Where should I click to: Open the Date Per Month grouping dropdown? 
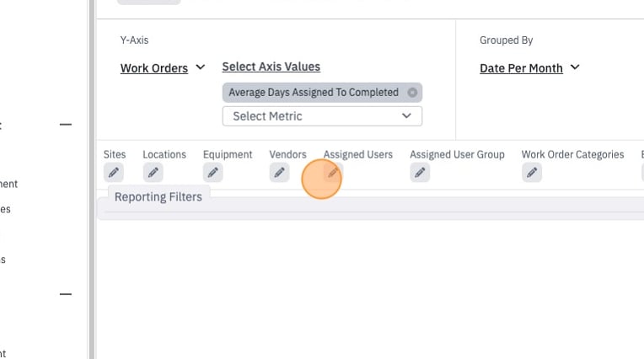point(530,67)
